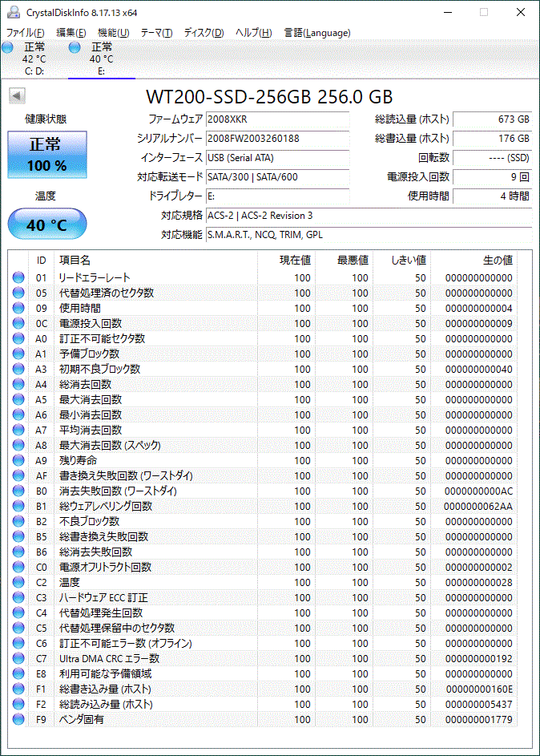Screen dimensions: 540x756
Task: Click the power-on hours value 4 時間
Action: tap(492, 196)
